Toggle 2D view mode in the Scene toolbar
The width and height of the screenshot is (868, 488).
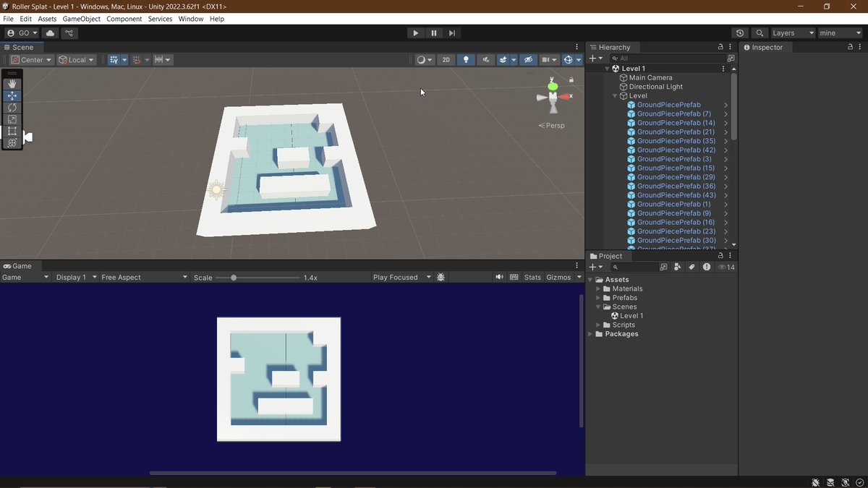446,59
